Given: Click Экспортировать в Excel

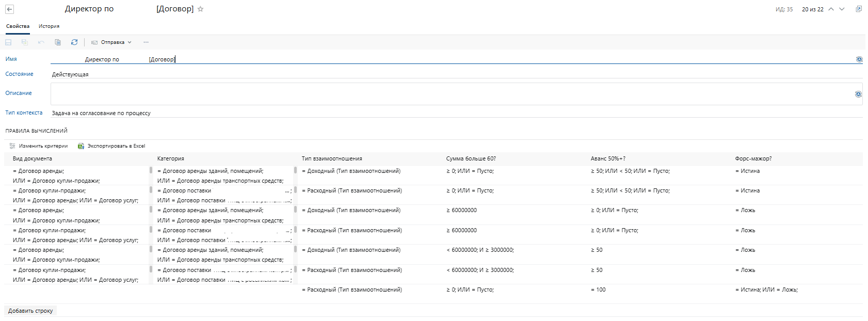Looking at the screenshot, I should point(111,146).
